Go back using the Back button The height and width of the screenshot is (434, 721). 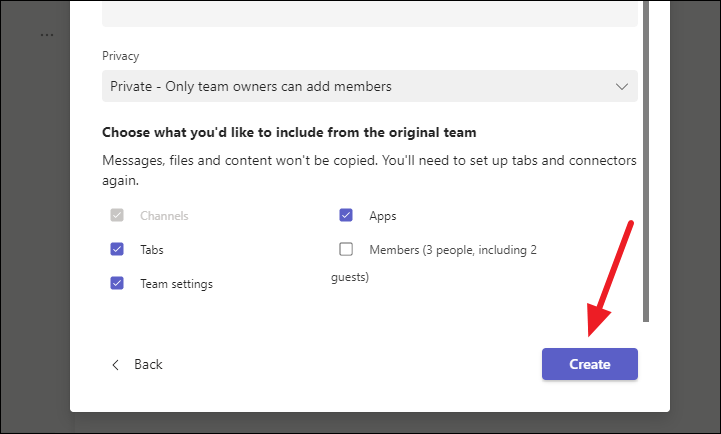click(148, 364)
